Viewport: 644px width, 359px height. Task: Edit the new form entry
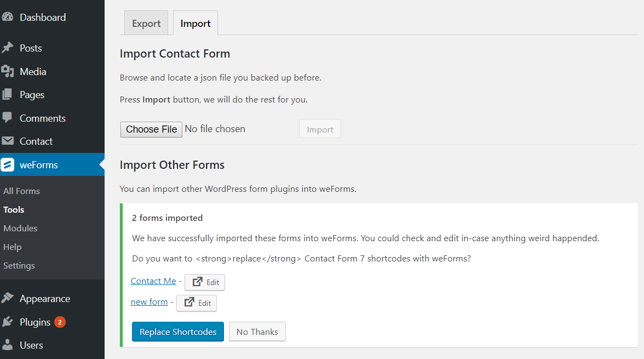(197, 303)
